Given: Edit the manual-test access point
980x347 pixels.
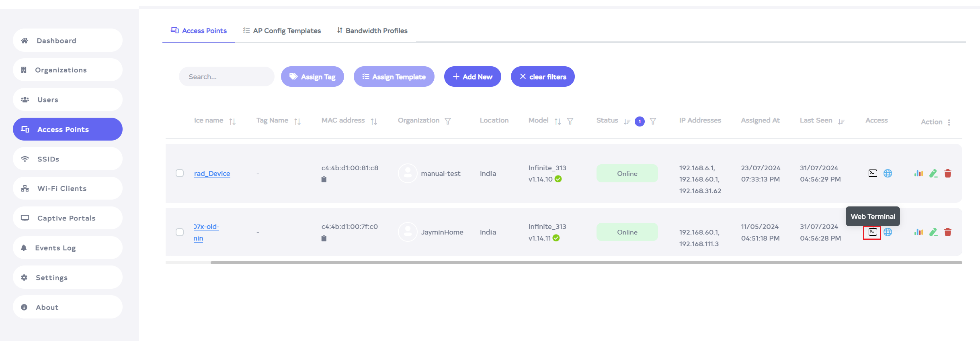Looking at the screenshot, I should click(x=933, y=173).
